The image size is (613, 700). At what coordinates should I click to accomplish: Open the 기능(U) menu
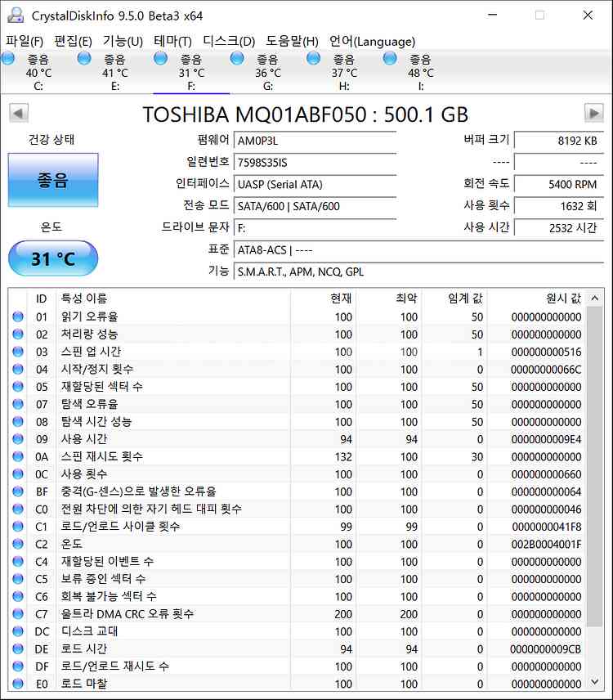coord(123,42)
